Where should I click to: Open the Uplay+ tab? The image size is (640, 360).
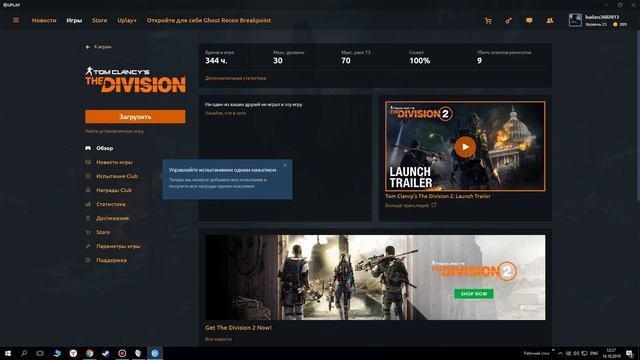click(x=127, y=20)
